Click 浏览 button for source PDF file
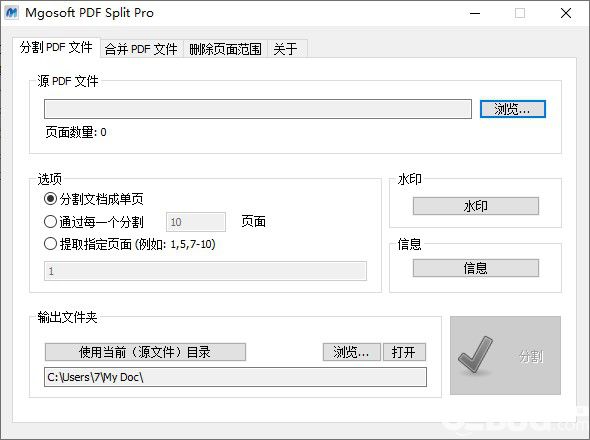This screenshot has width=590, height=440. [x=512, y=109]
